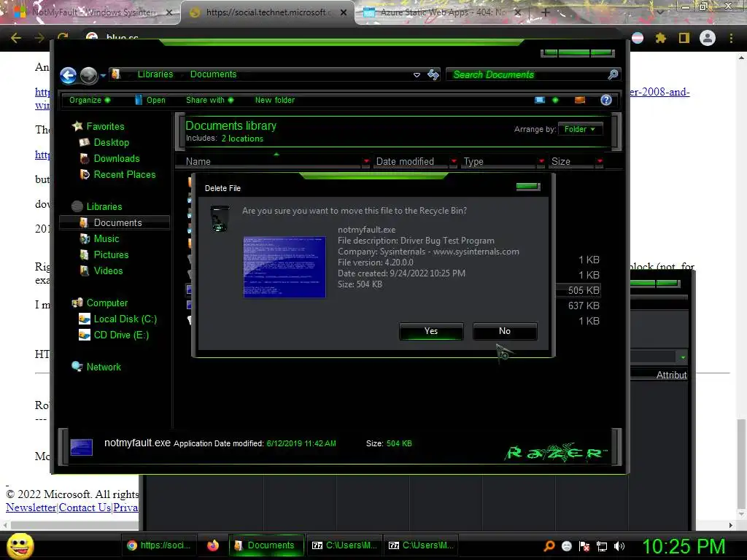The image size is (747, 560).
Task: Switch to the Chrome taskbar button
Action: [x=160, y=545]
